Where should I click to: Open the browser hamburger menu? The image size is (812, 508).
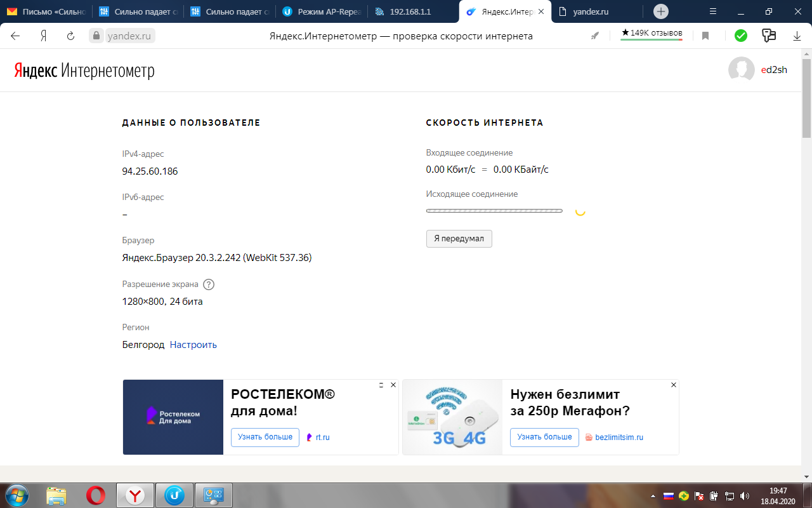pos(713,11)
